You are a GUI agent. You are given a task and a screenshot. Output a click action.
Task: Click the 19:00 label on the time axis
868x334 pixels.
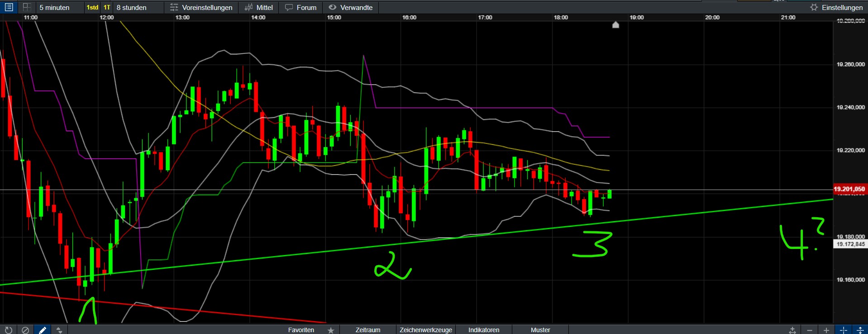[x=637, y=17]
